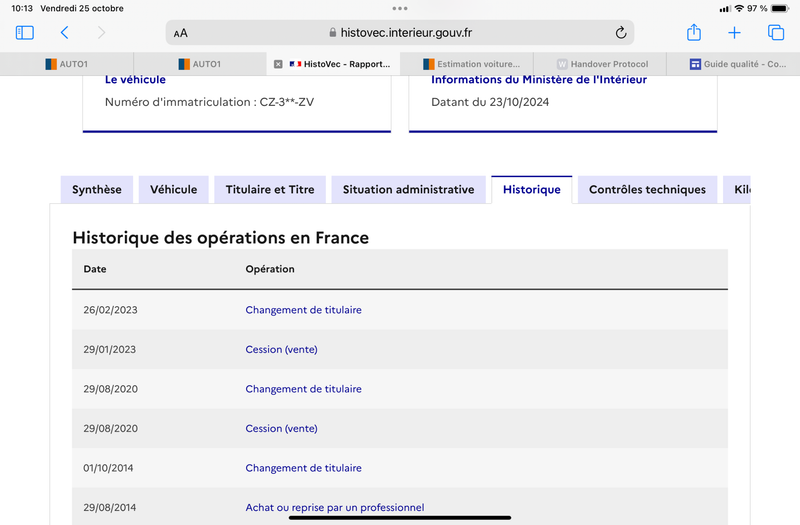Select the 01/10/2014 date cell
800x525 pixels.
pyautogui.click(x=108, y=468)
